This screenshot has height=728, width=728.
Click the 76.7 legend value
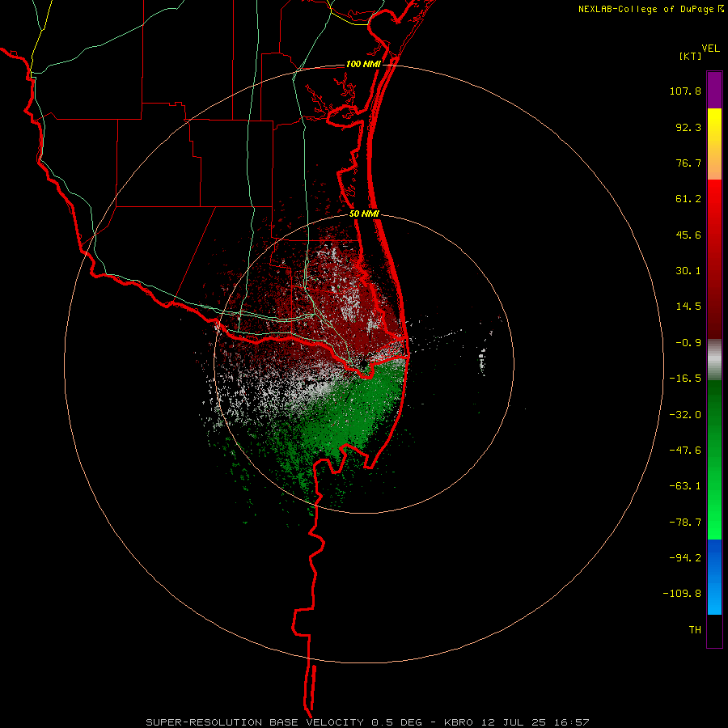[688, 163]
